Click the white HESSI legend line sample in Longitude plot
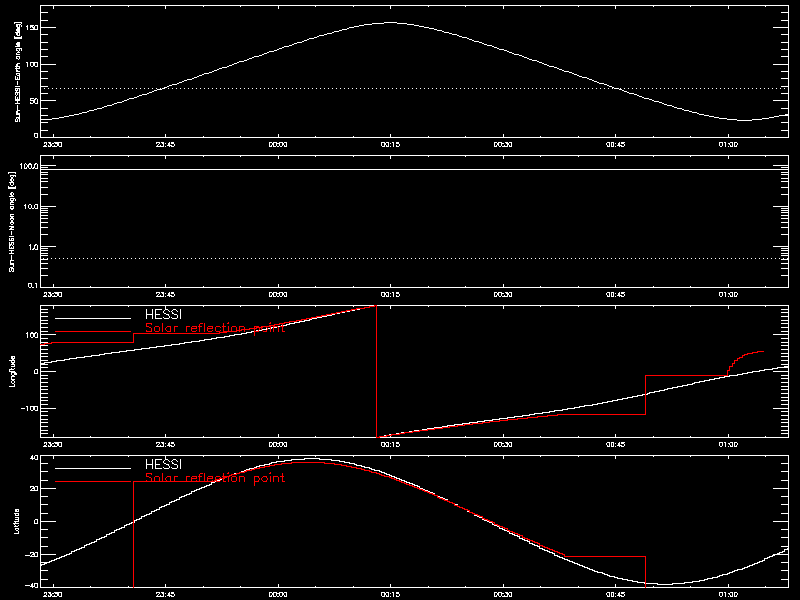800x600 pixels. pyautogui.click(x=93, y=318)
